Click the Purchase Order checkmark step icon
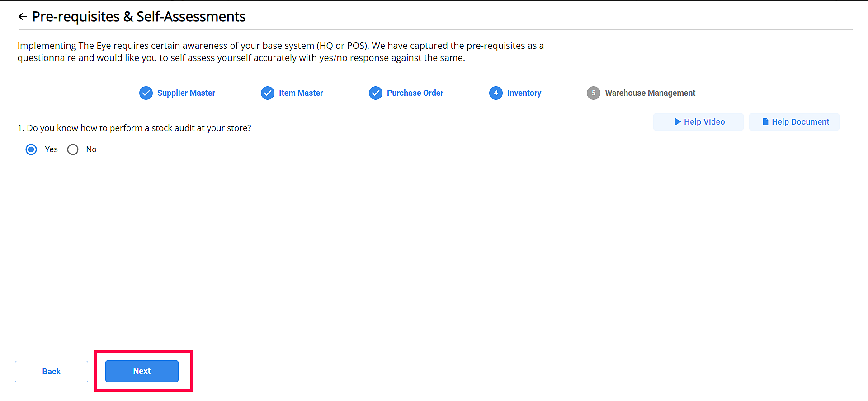The image size is (868, 401). (376, 93)
